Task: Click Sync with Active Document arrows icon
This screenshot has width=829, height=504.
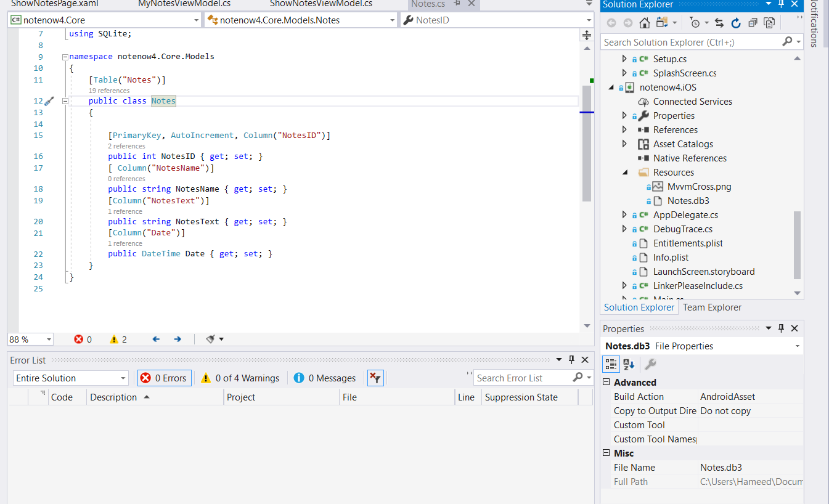Action: click(x=719, y=23)
